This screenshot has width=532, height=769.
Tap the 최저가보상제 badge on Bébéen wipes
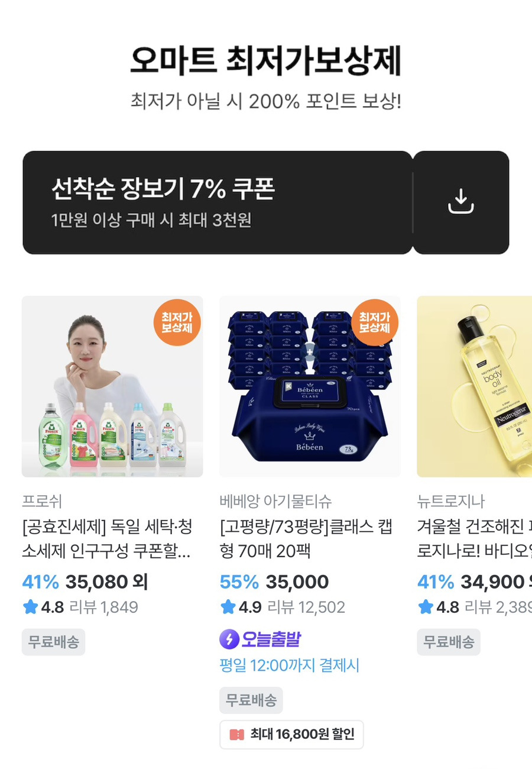(375, 322)
